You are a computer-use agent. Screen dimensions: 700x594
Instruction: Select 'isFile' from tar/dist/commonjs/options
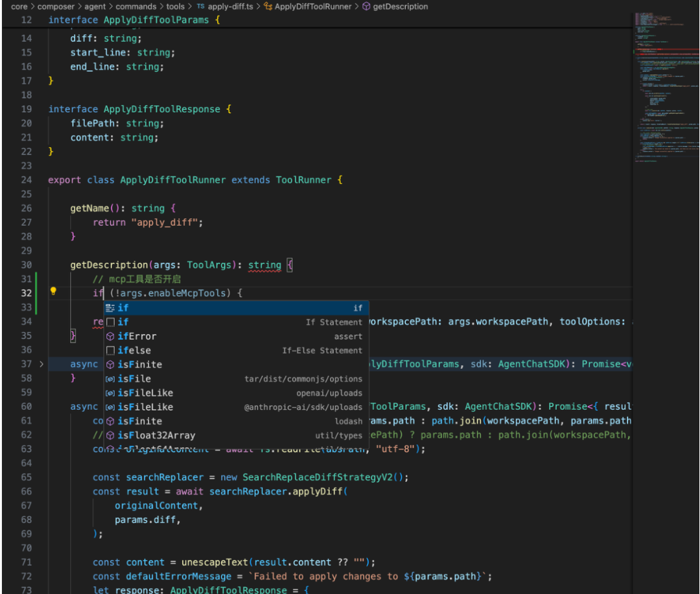pos(236,379)
